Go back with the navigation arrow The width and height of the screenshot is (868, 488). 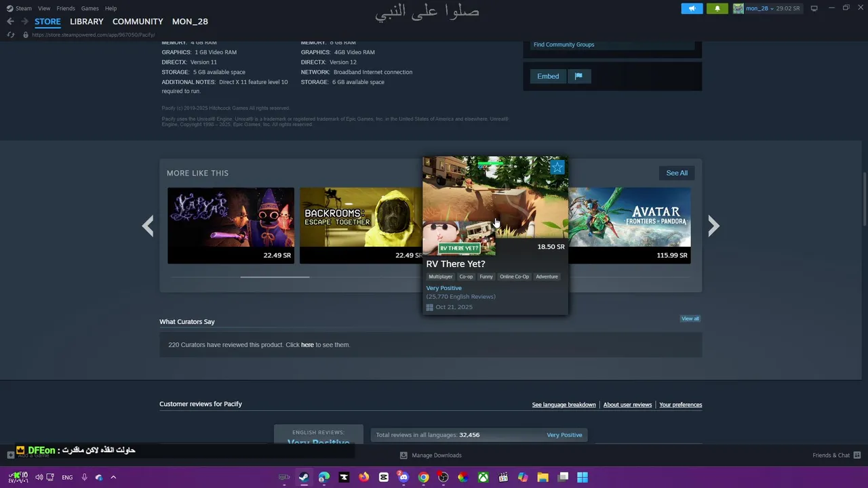[10, 22]
